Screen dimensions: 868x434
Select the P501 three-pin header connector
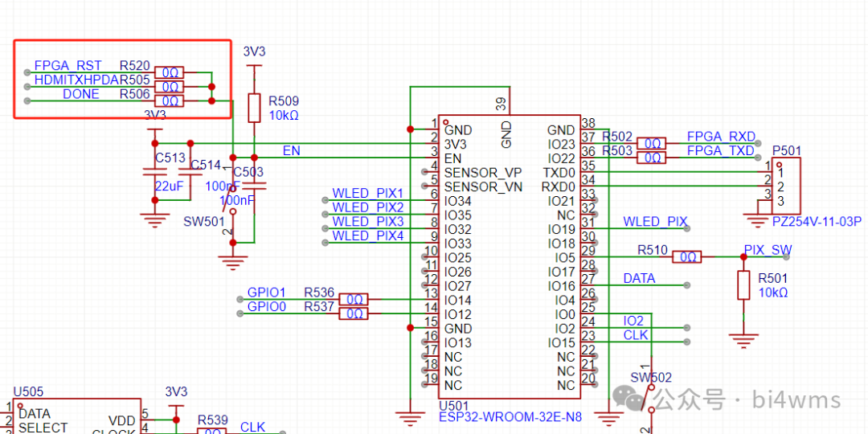(785, 186)
